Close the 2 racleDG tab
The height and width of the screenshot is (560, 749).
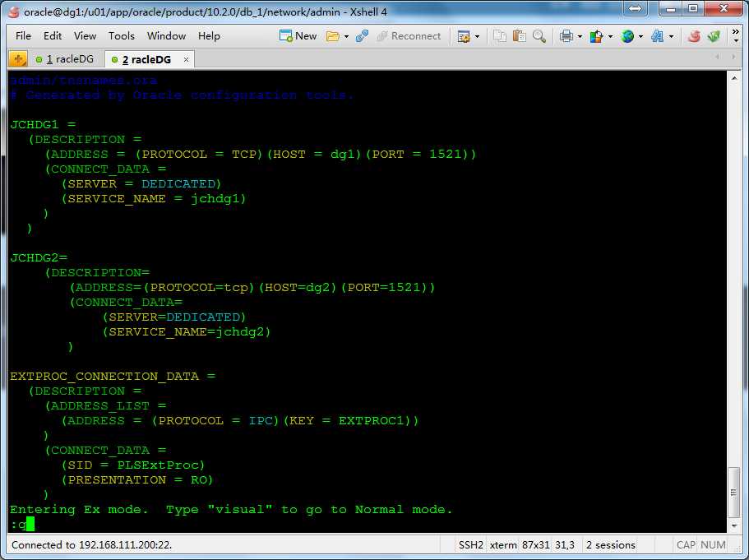[x=186, y=60]
